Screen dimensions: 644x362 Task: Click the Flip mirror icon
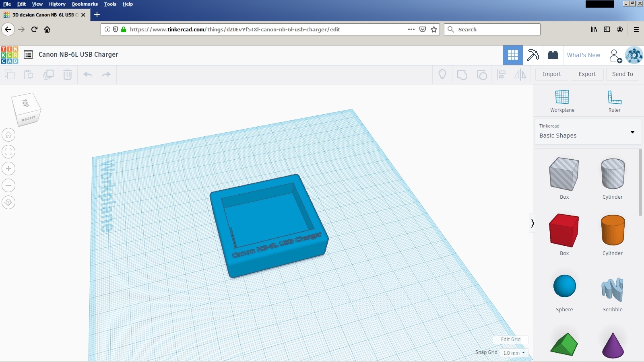pos(520,74)
